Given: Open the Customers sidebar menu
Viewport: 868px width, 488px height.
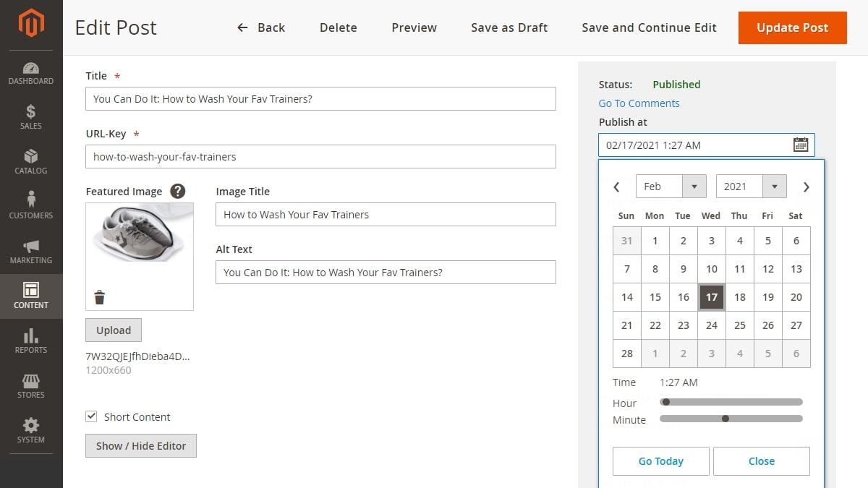Looking at the screenshot, I should (x=31, y=207).
